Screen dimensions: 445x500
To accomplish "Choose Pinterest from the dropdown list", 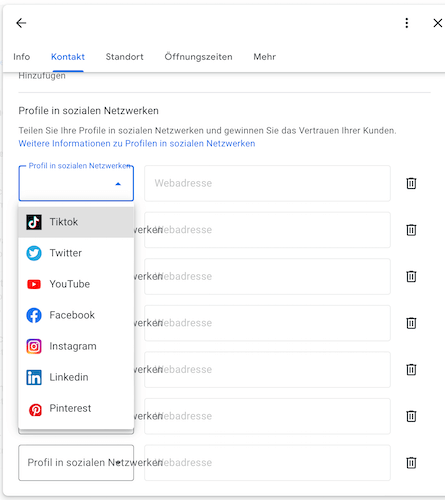I will (76, 408).
